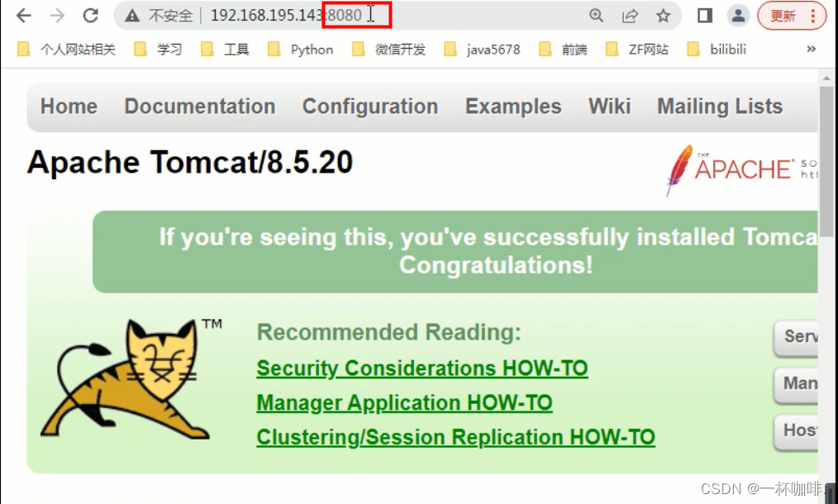Click the Recommended Reading heading text

(x=388, y=332)
